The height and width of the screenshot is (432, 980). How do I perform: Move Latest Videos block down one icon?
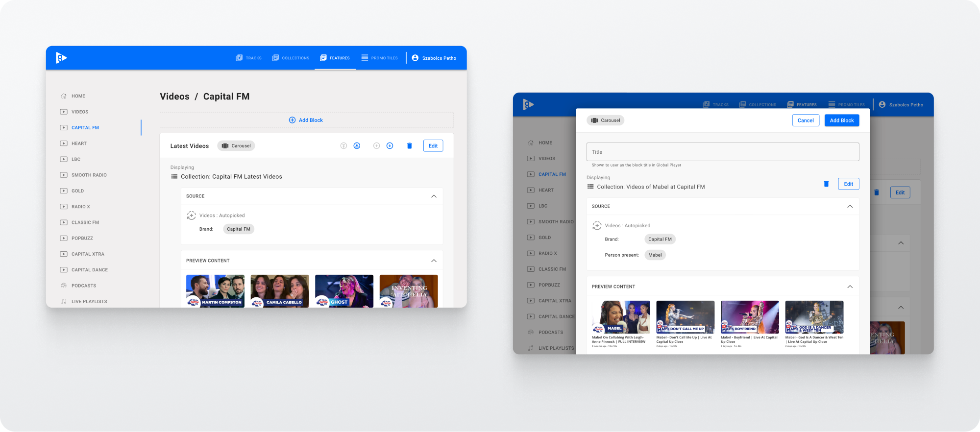pos(390,146)
